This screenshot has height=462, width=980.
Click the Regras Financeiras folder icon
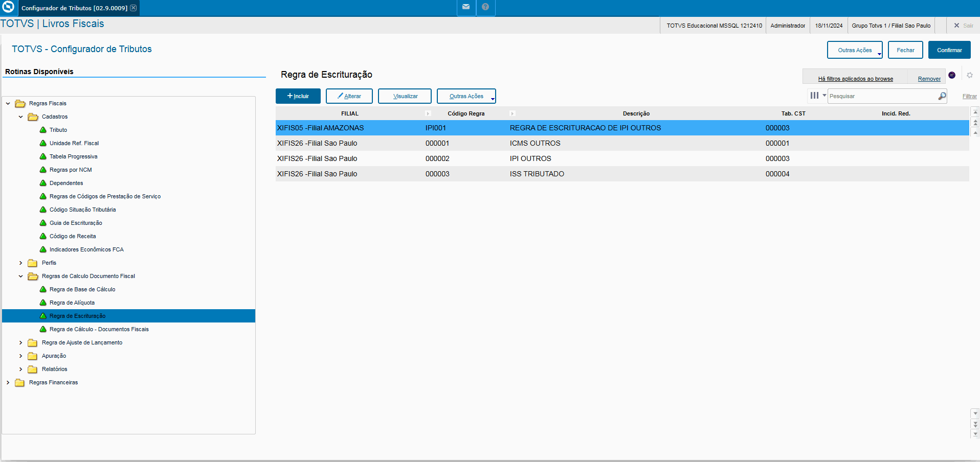click(20, 383)
